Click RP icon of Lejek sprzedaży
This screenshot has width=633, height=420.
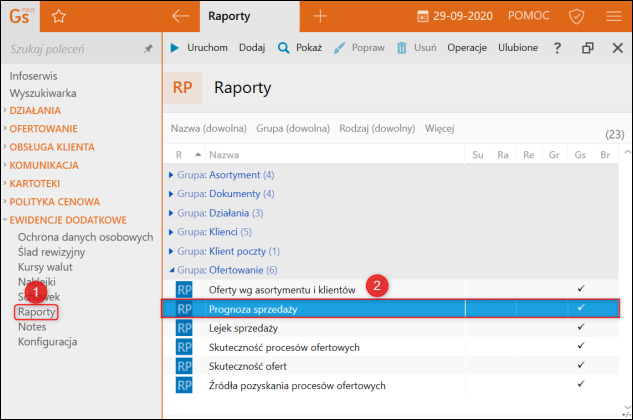pyautogui.click(x=184, y=328)
